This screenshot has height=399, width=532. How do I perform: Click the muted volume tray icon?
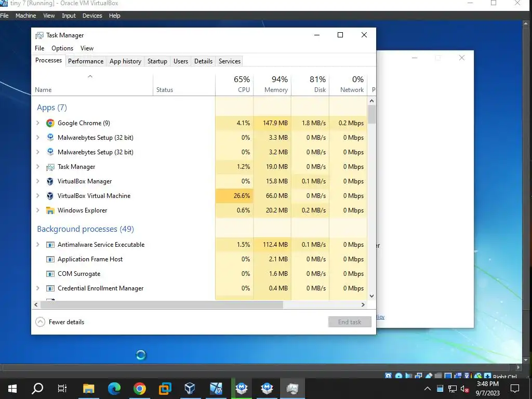pos(464,389)
